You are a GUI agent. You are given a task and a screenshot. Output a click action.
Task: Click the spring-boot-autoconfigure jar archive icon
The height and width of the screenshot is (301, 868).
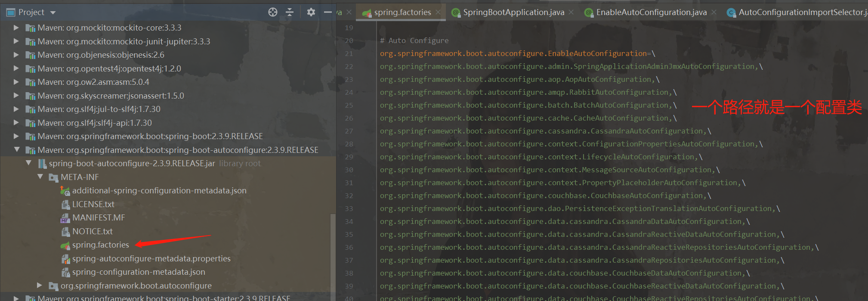pyautogui.click(x=42, y=164)
